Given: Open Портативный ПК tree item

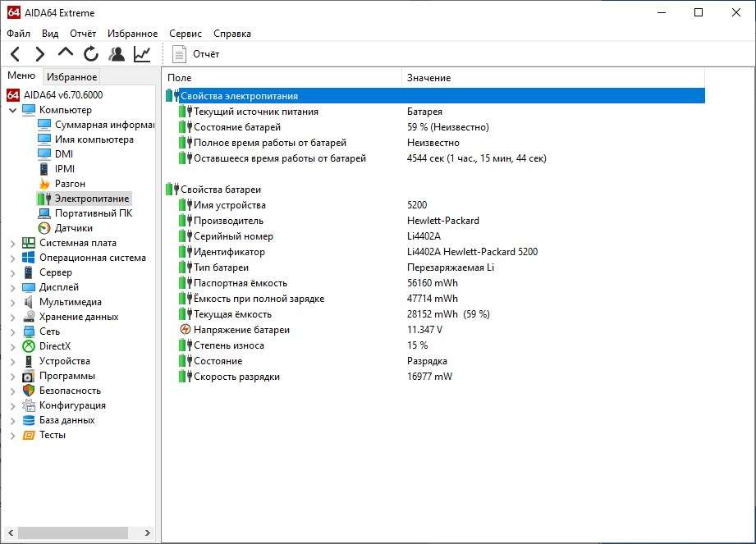Looking at the screenshot, I should tap(93, 213).
